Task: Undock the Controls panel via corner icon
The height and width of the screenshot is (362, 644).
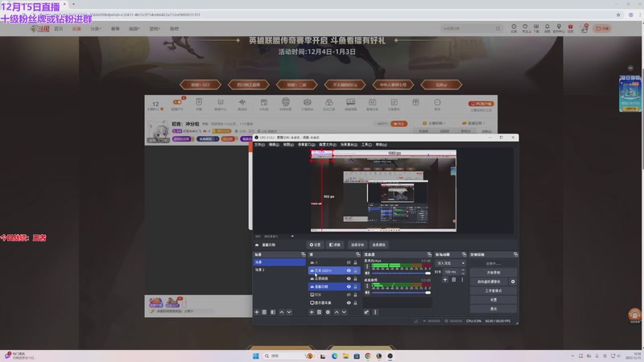Action: click(516, 255)
